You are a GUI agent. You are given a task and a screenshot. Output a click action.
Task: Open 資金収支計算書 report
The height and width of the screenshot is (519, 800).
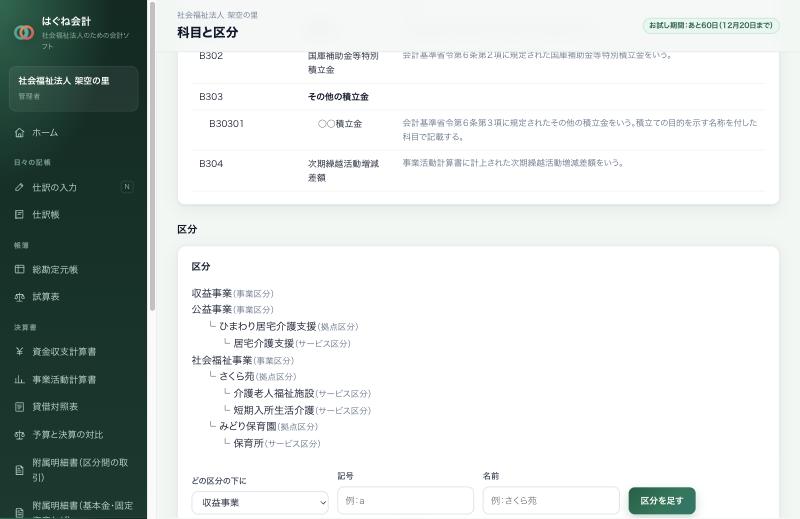click(x=73, y=352)
